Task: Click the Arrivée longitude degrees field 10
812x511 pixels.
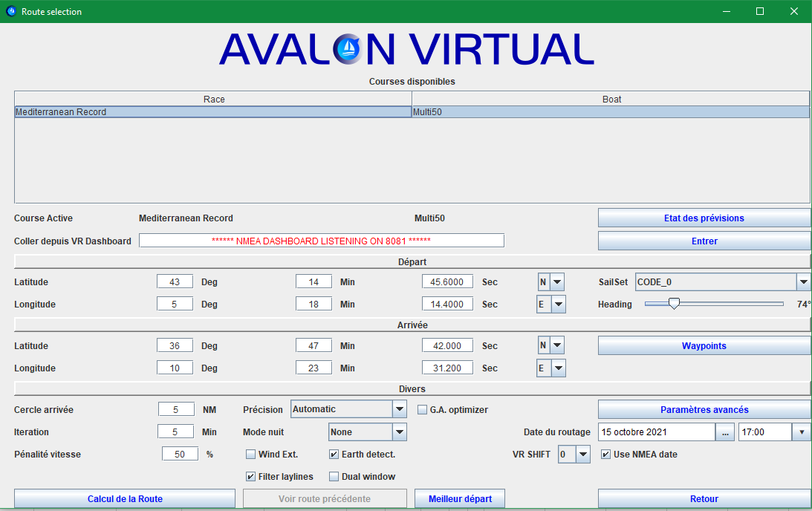Action: pyautogui.click(x=175, y=368)
